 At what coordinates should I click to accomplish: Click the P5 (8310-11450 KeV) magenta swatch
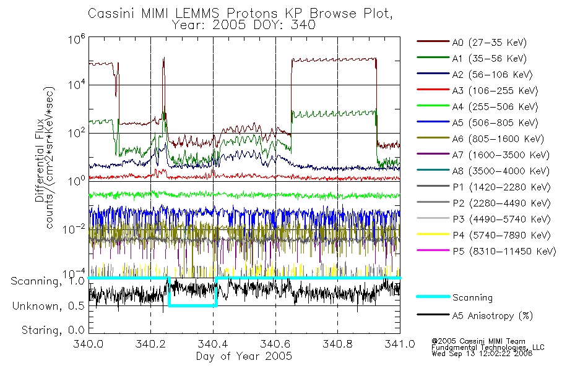click(x=433, y=250)
